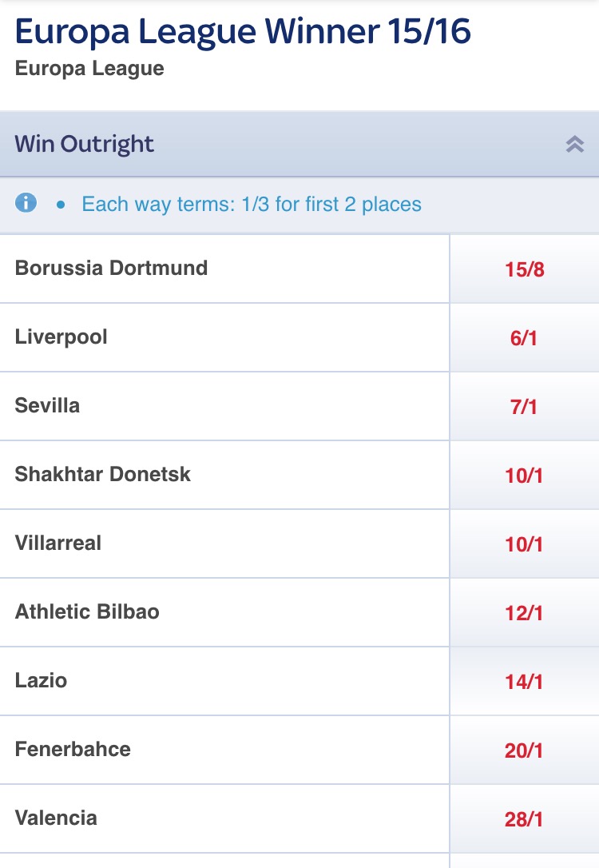Viewport: 599px width, 868px height.
Task: Open each way terms link
Action: point(252,204)
